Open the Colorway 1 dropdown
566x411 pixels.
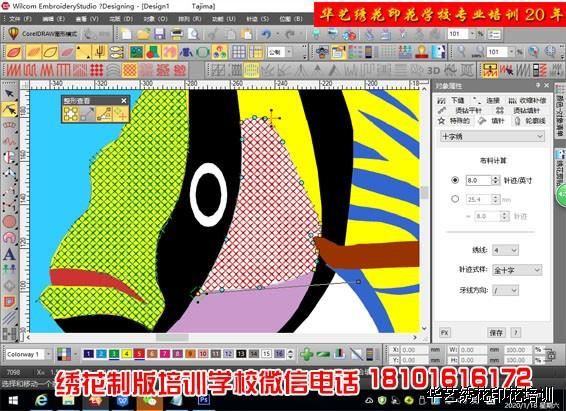28,354
